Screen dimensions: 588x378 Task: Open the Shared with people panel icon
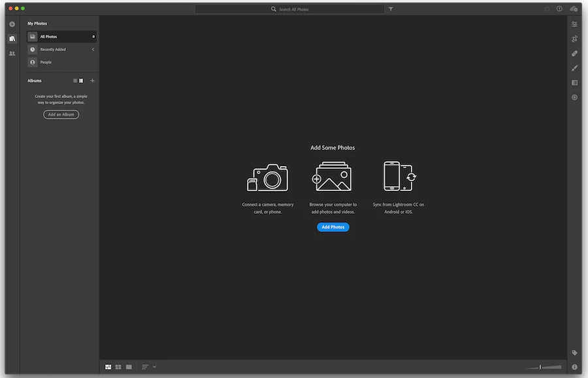click(12, 54)
